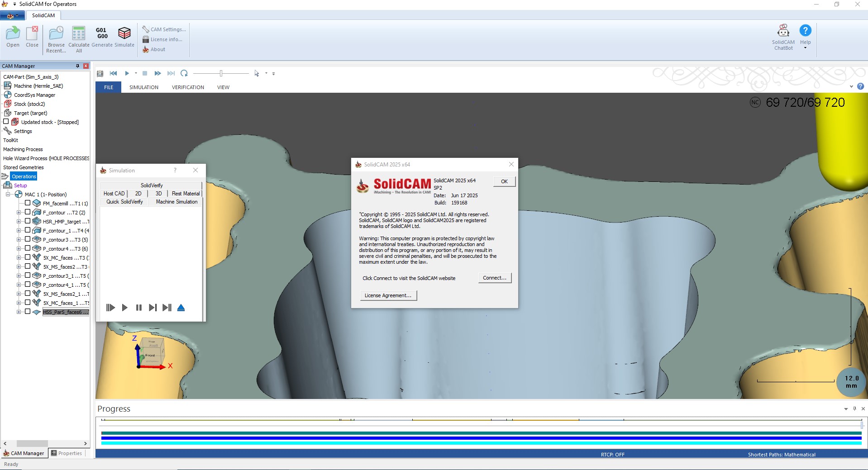Screen dimensions: 868x470
Task: Toggle loop restart icon in simulation toolbar
Action: coord(184,73)
